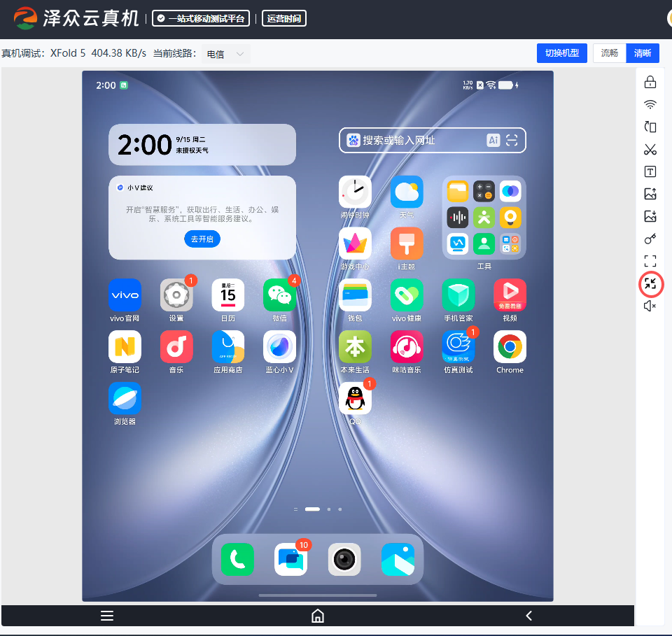This screenshot has height=636, width=672.
Task: Click the 泽众云真机 logo
Action: (76, 18)
